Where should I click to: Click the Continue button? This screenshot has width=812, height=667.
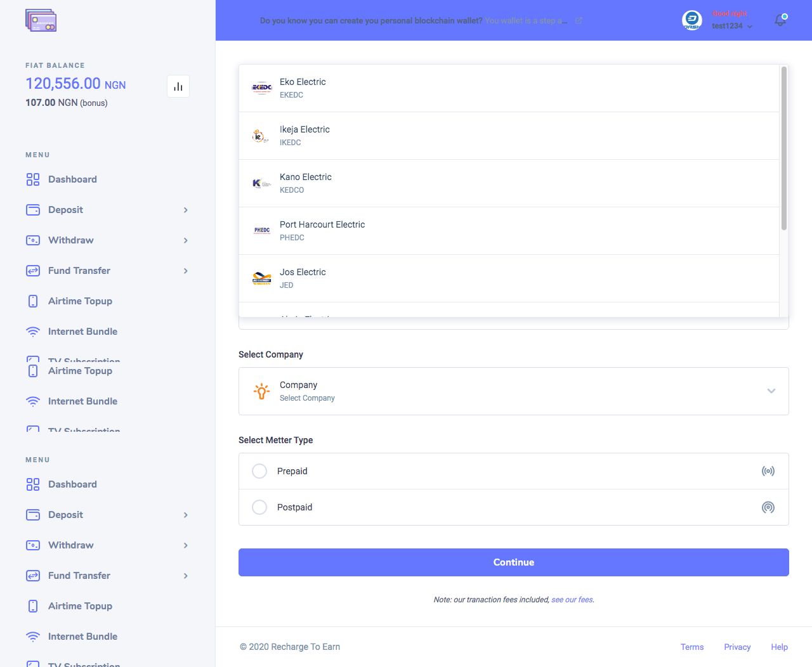(x=514, y=562)
